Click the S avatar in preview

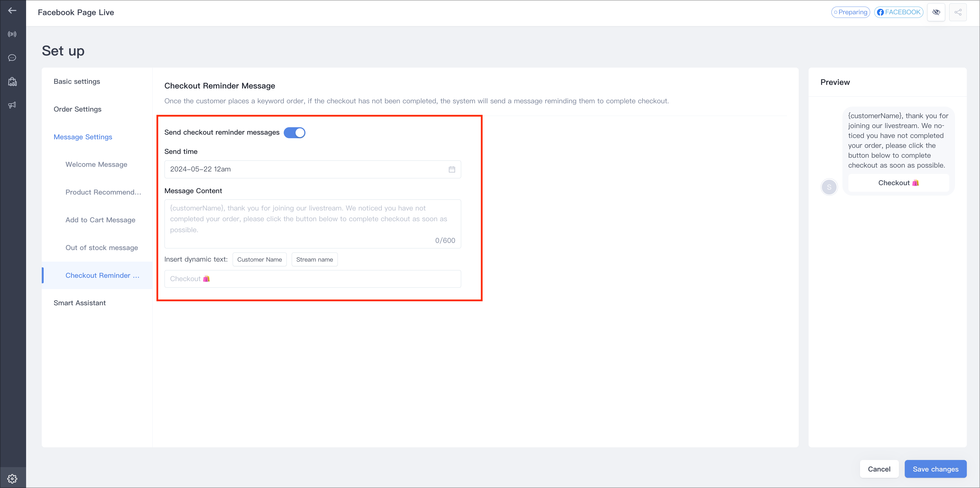click(829, 187)
